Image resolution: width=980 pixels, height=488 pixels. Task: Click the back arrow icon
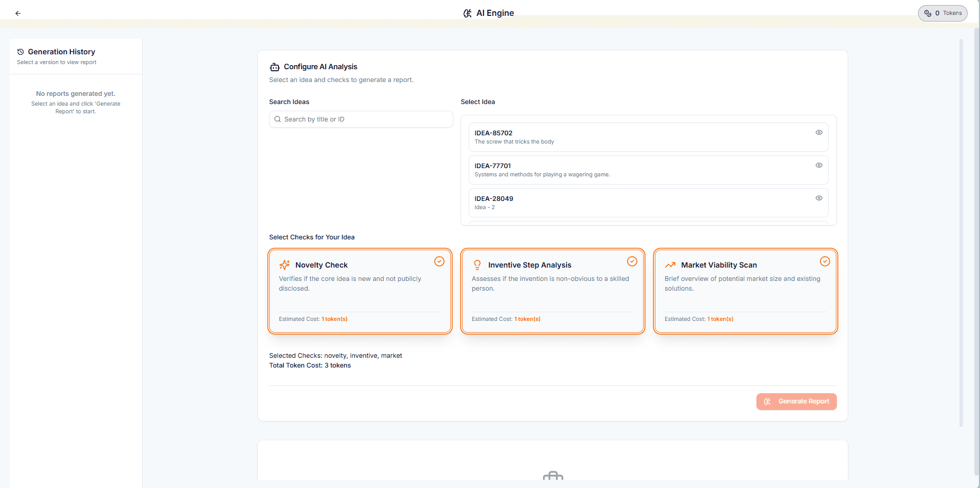18,13
